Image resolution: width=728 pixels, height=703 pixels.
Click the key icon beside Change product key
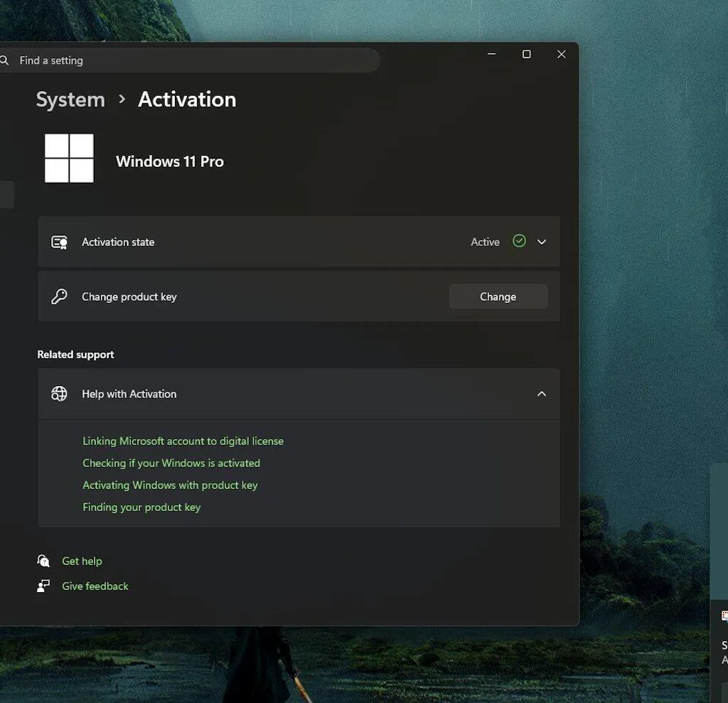click(x=59, y=297)
